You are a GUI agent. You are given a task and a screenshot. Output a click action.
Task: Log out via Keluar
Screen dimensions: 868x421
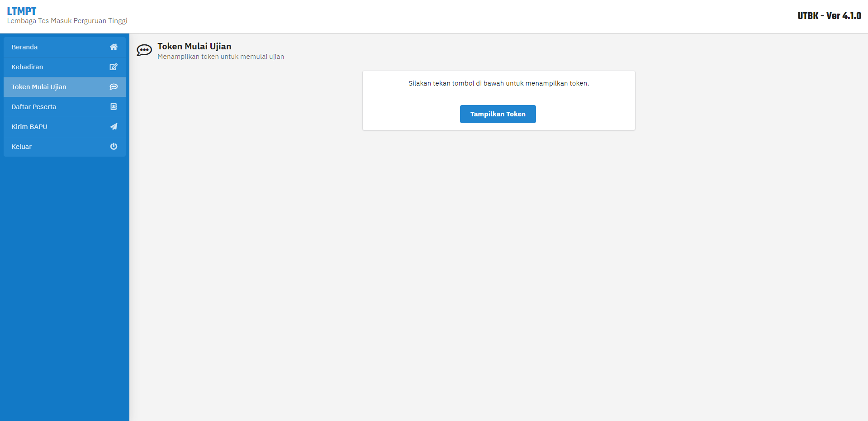click(x=65, y=147)
